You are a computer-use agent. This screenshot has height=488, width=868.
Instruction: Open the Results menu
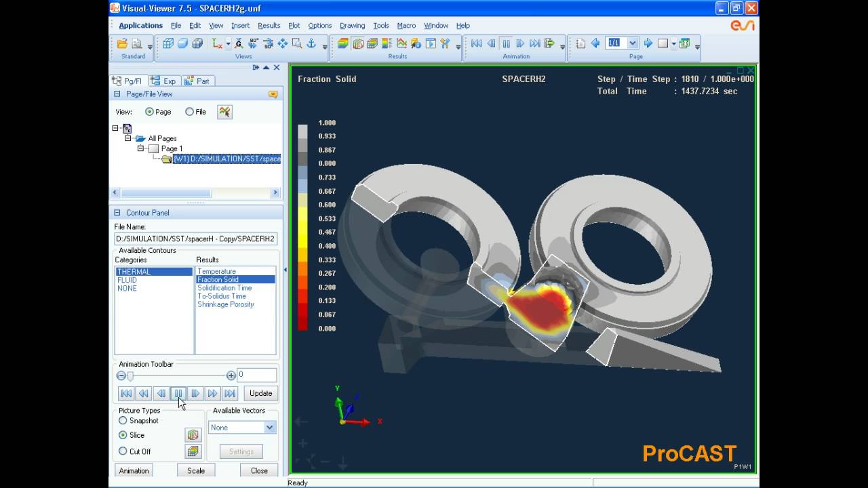(x=269, y=26)
